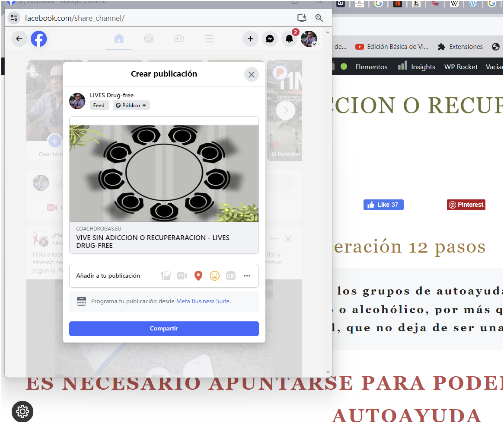Open the account profile picture menu

tap(309, 39)
